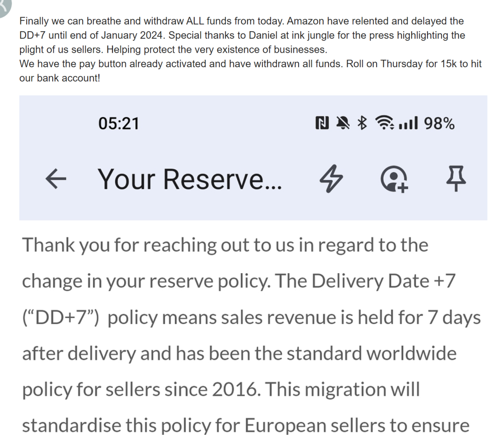Click the 'Delivery Date +7' phrase in email
The width and height of the screenshot is (504, 446).
[383, 281]
